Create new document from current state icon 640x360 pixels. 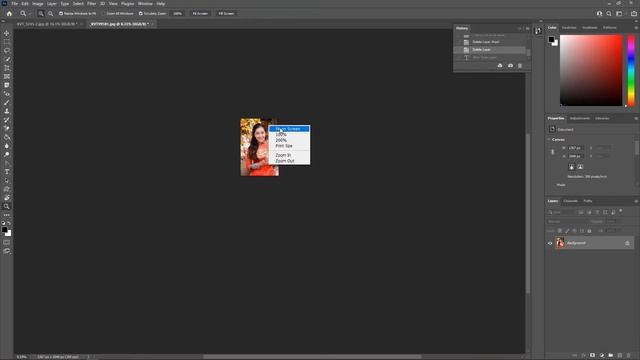pos(500,66)
